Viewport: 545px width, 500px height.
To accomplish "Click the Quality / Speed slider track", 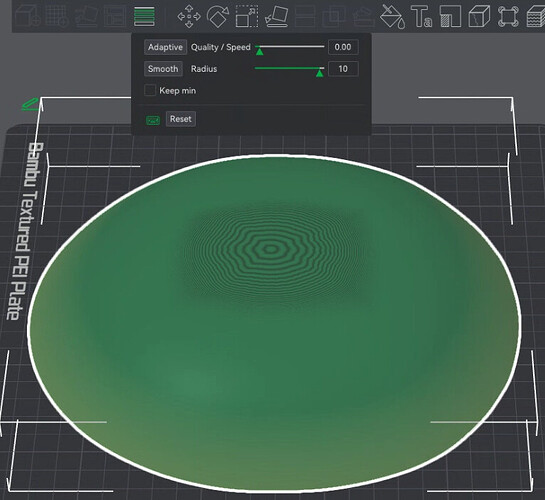I will (x=290, y=47).
